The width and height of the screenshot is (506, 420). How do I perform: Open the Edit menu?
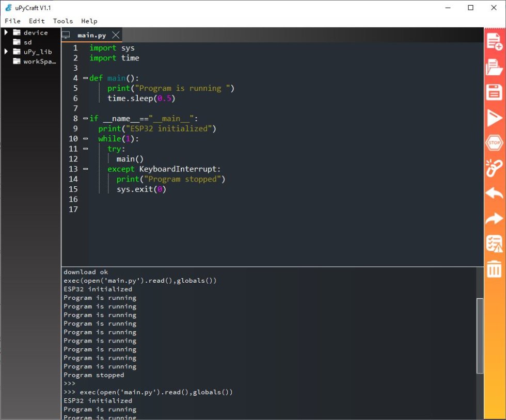tap(37, 21)
